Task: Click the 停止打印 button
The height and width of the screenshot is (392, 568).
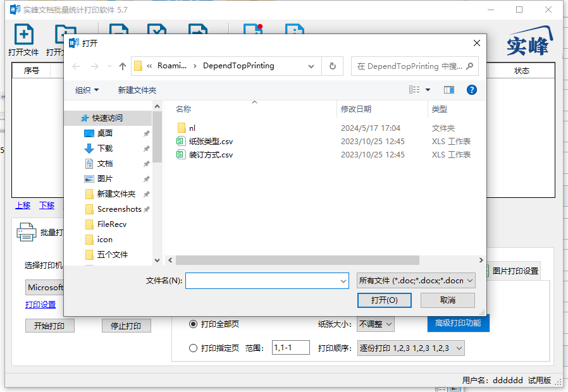Action: (126, 326)
